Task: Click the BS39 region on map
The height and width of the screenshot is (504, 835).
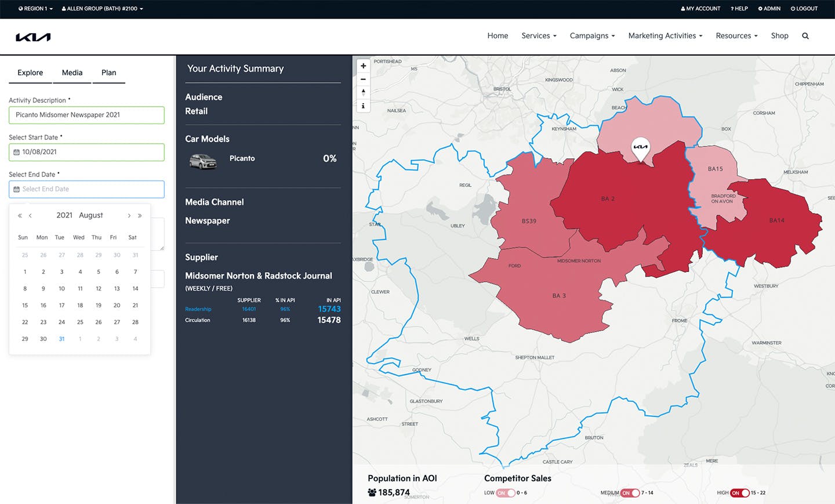Action: (x=528, y=221)
